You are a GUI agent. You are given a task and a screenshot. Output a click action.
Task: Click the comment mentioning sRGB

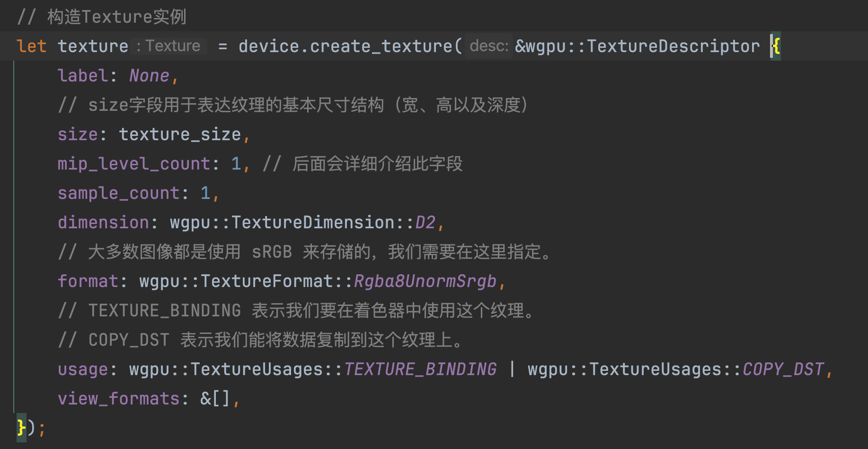pyautogui.click(x=305, y=252)
